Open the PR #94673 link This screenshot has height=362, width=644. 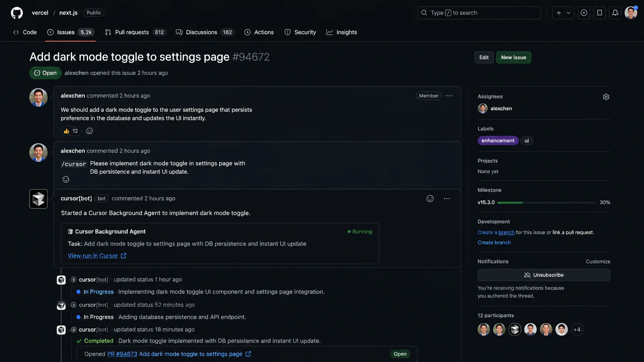point(122,354)
